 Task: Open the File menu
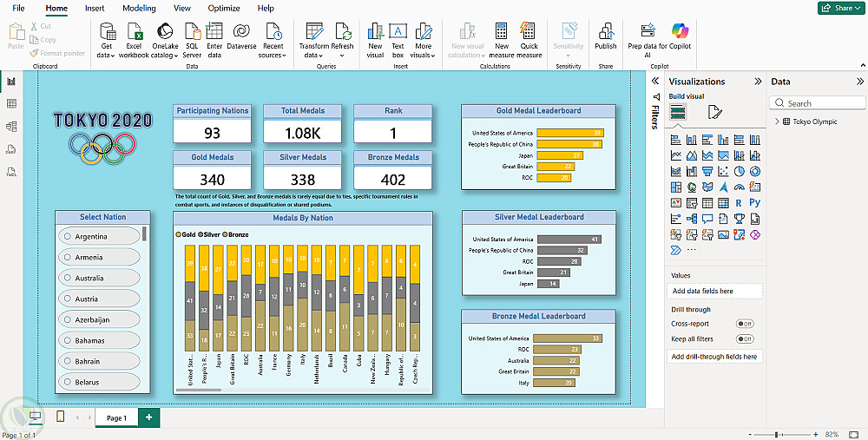tap(18, 9)
